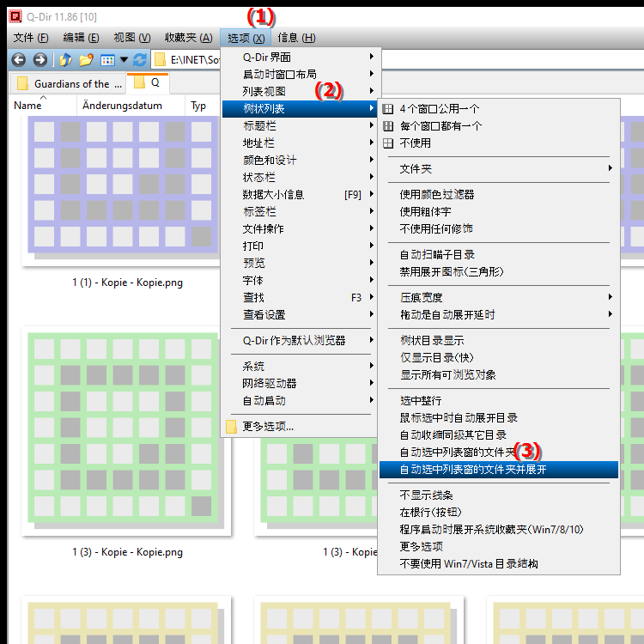Open the 文件 (F) menu
Screen dimensions: 644x644
pos(31,38)
